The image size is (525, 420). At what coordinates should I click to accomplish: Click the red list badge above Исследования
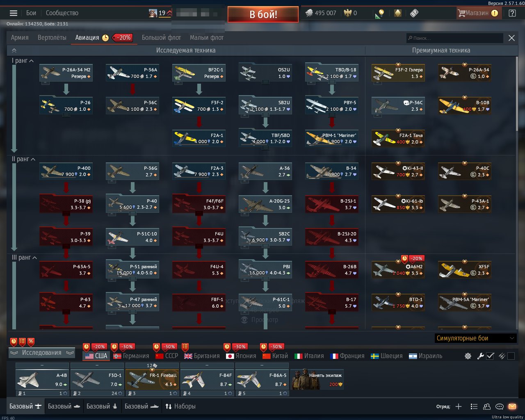pos(22,341)
